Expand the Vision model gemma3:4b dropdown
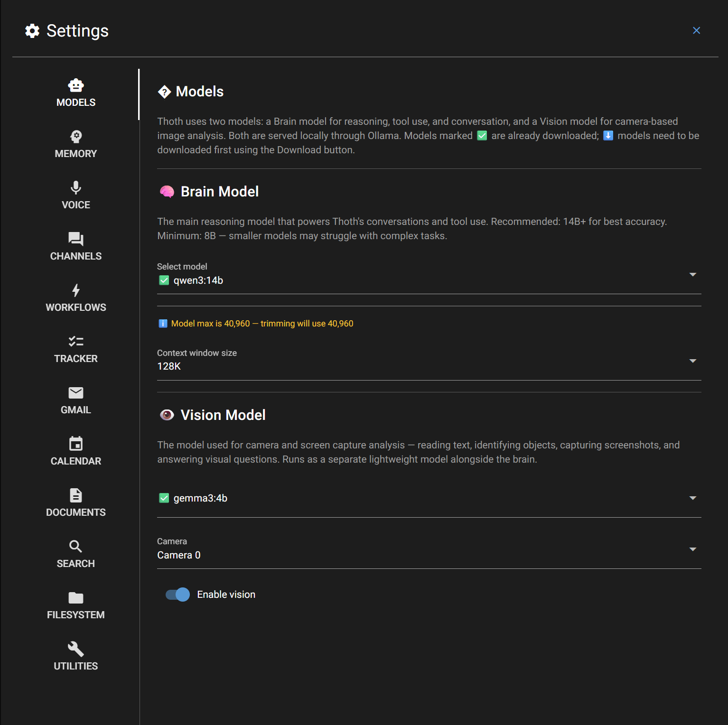The height and width of the screenshot is (725, 728). click(x=692, y=498)
